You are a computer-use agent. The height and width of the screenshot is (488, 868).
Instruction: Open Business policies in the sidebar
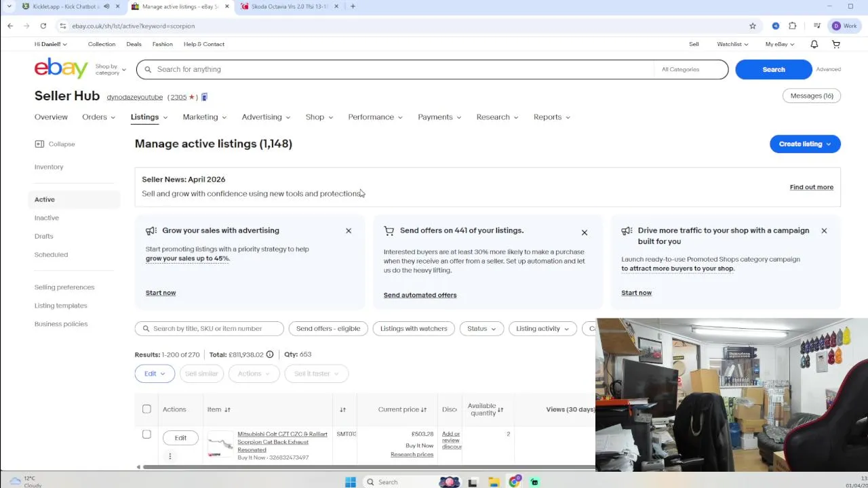(x=61, y=324)
